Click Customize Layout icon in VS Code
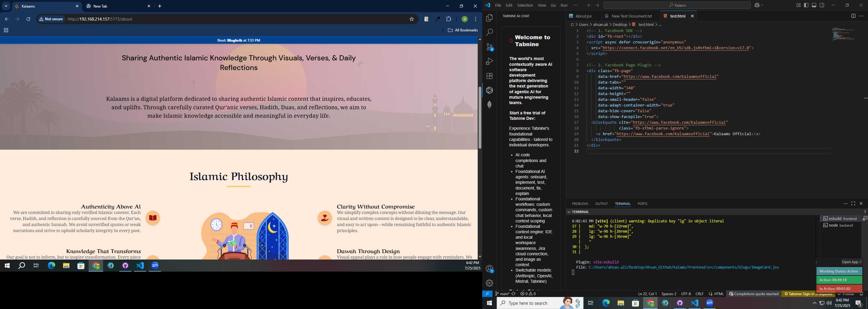 coord(798,5)
